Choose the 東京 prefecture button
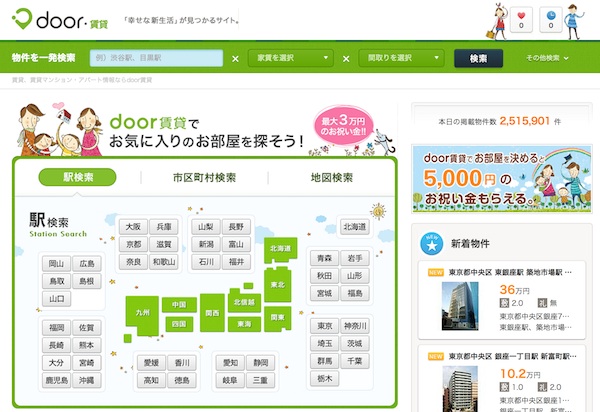Viewport: 600px width, 412px height. [323, 326]
